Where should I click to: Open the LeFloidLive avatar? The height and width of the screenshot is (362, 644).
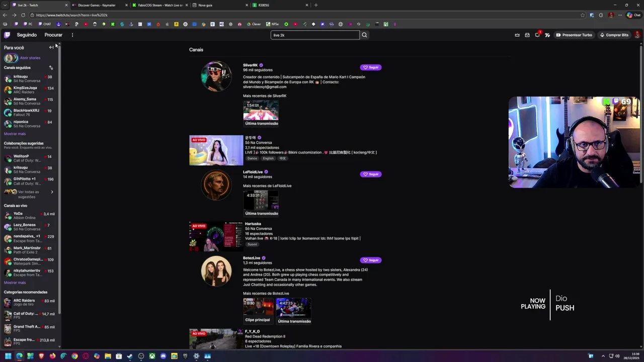[216, 185]
